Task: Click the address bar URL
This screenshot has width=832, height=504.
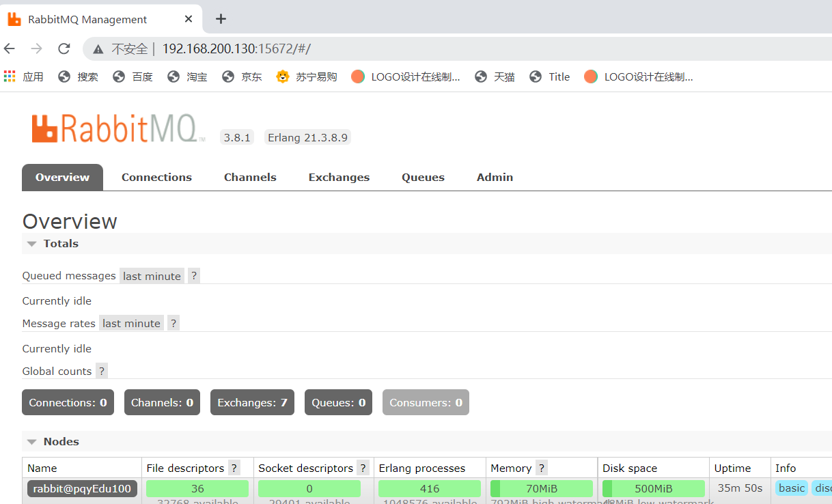Action: (x=236, y=49)
